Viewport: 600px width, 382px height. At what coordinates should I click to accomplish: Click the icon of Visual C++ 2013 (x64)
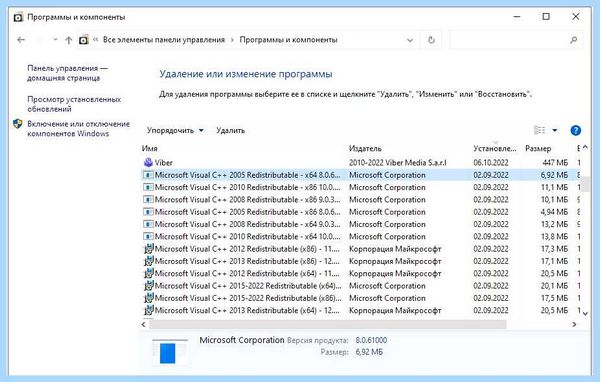[148, 310]
